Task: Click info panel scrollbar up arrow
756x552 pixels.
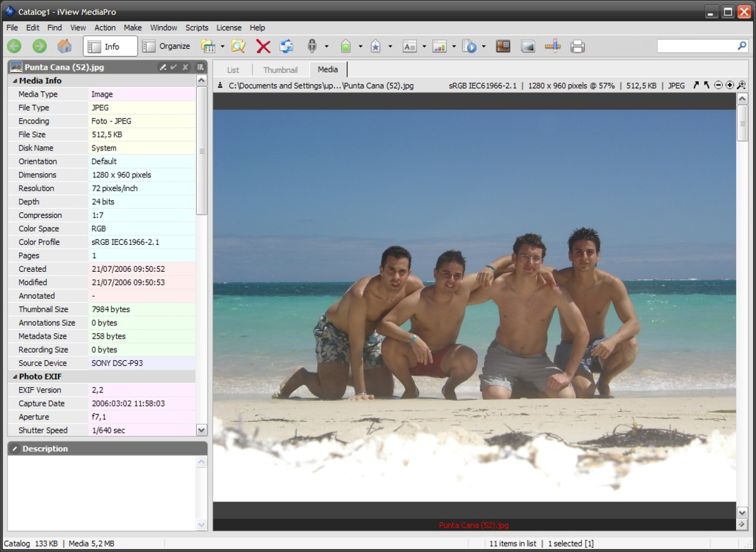Action: tap(202, 81)
